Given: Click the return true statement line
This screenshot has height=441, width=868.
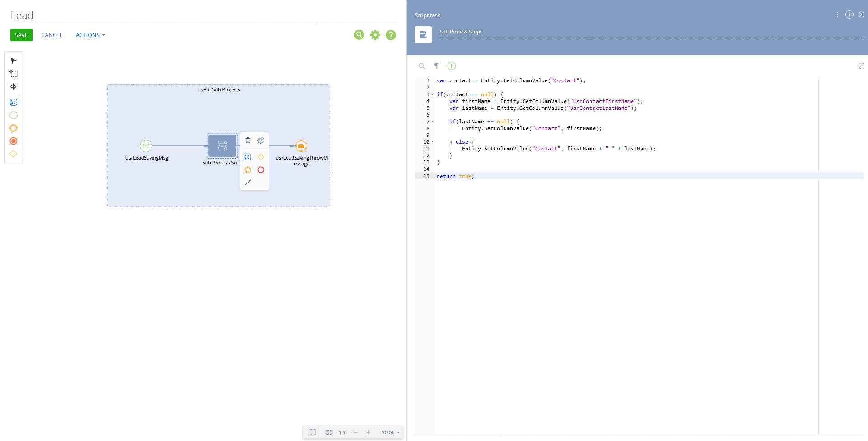Looking at the screenshot, I should click(455, 176).
